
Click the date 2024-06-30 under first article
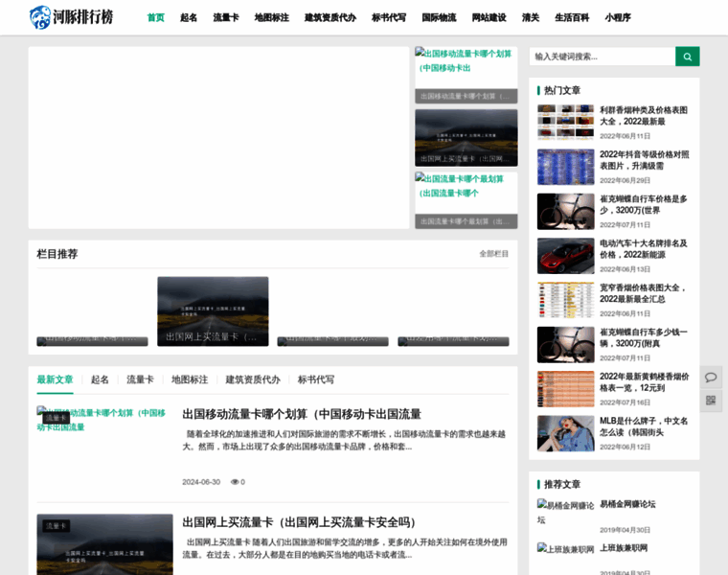click(201, 482)
